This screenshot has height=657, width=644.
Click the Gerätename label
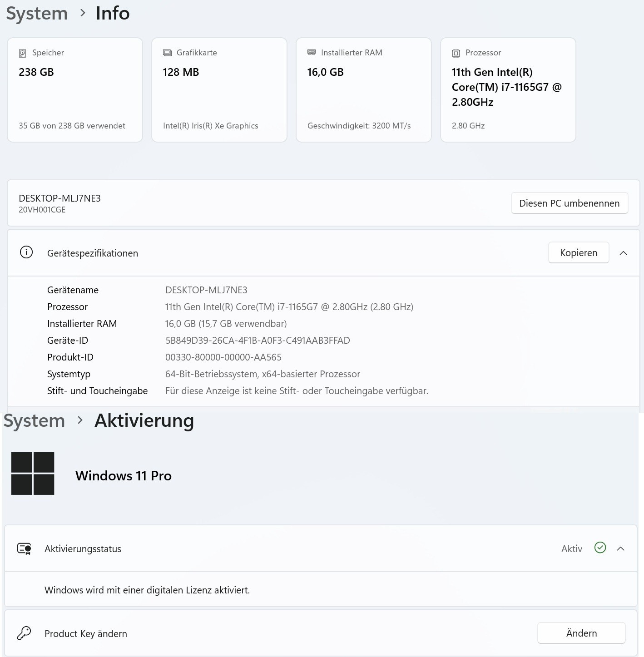[73, 290]
